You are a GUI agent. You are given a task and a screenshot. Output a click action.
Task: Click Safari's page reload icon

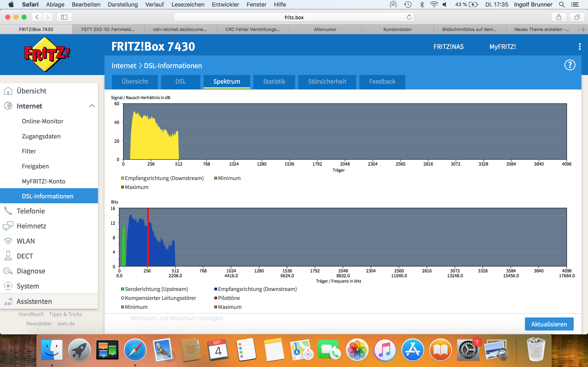pos(409,17)
